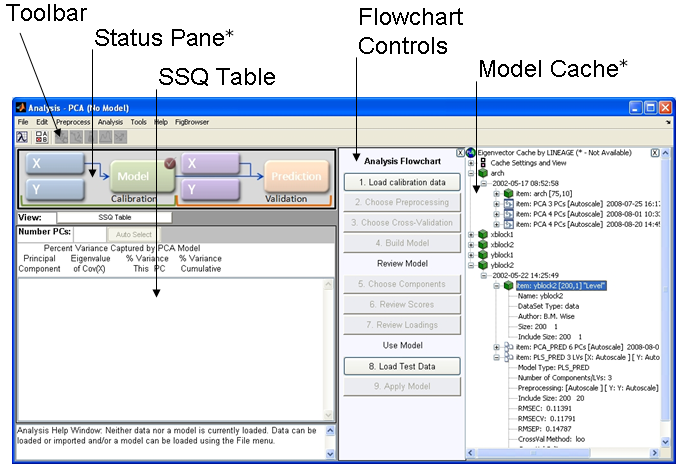This screenshot has width=685, height=474.
Task: Click the 8. Load Test Data button
Action: [x=394, y=366]
